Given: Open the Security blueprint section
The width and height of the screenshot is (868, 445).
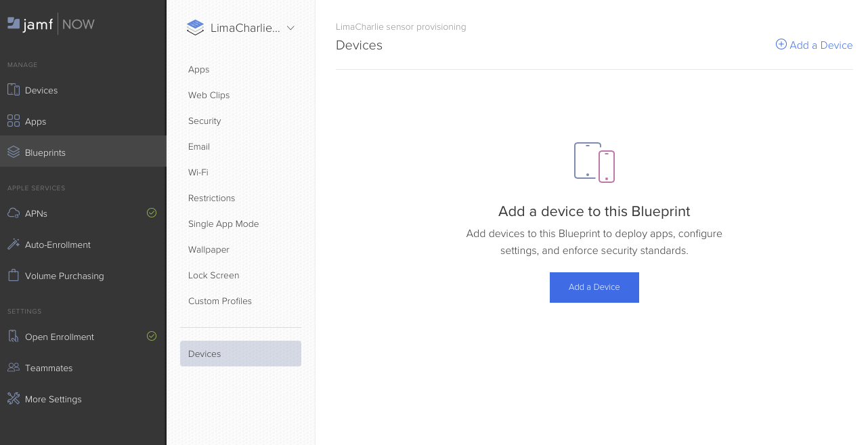Looking at the screenshot, I should 204,121.
